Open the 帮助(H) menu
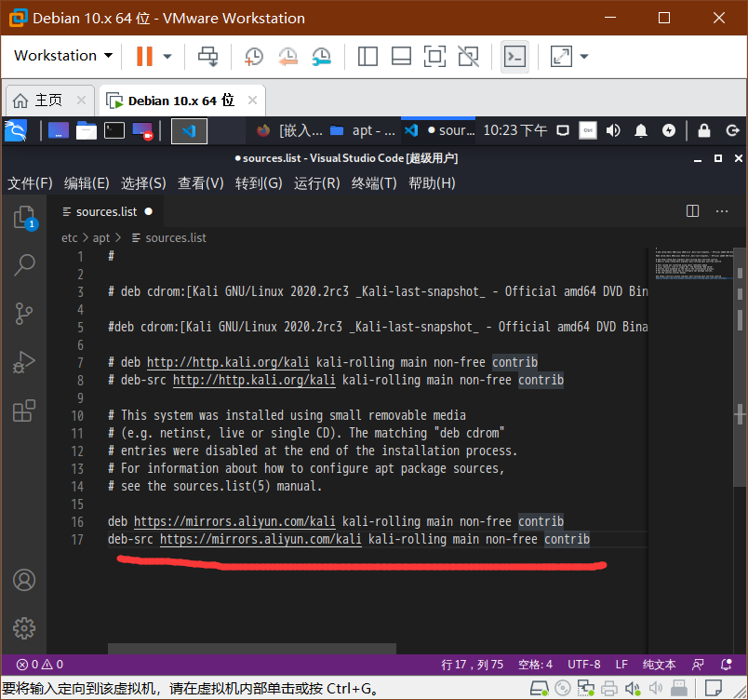The height and width of the screenshot is (700, 748). (432, 182)
